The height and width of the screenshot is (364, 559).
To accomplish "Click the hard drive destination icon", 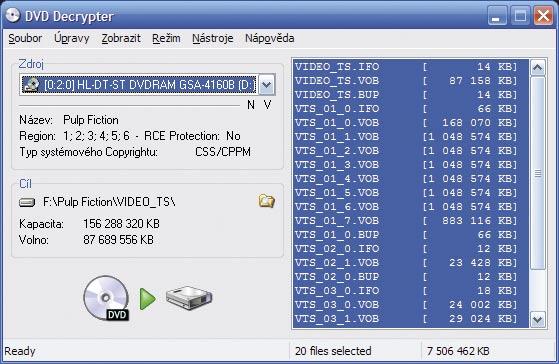I will tap(189, 298).
